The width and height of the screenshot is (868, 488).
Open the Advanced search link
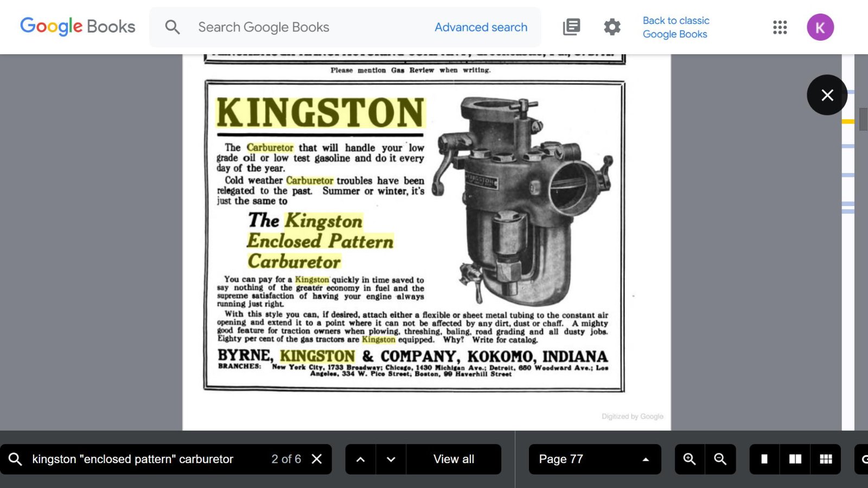click(x=481, y=27)
